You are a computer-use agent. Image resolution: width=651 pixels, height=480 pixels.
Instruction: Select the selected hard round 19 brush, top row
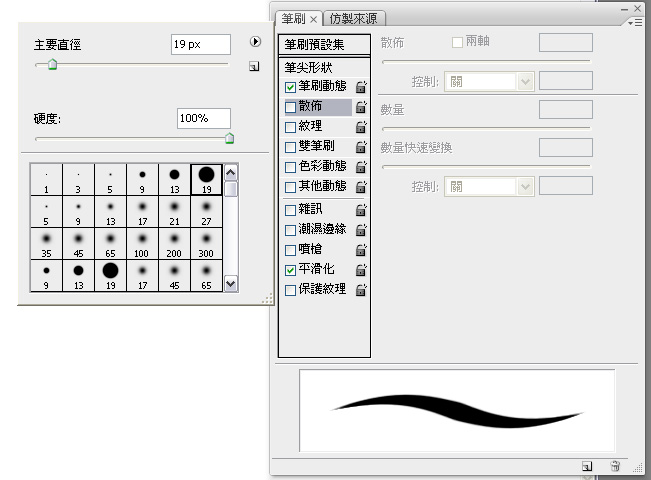[x=206, y=179]
